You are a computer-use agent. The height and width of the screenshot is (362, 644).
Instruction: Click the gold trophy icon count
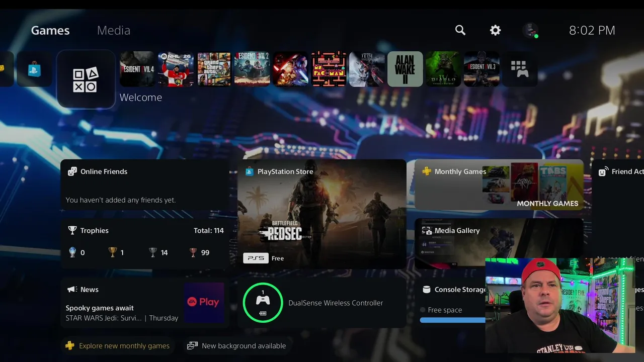[116, 252]
